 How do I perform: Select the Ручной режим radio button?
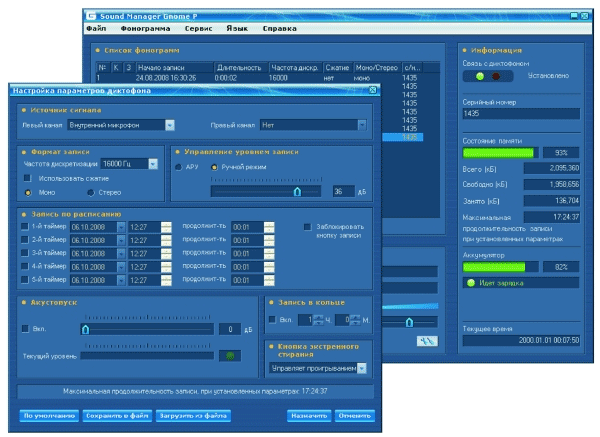pyautogui.click(x=214, y=167)
